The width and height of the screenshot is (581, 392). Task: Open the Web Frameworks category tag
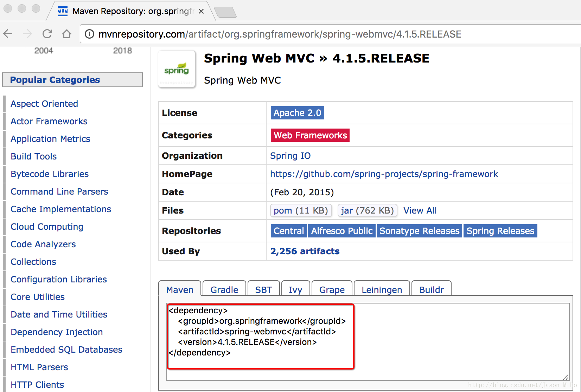(310, 135)
